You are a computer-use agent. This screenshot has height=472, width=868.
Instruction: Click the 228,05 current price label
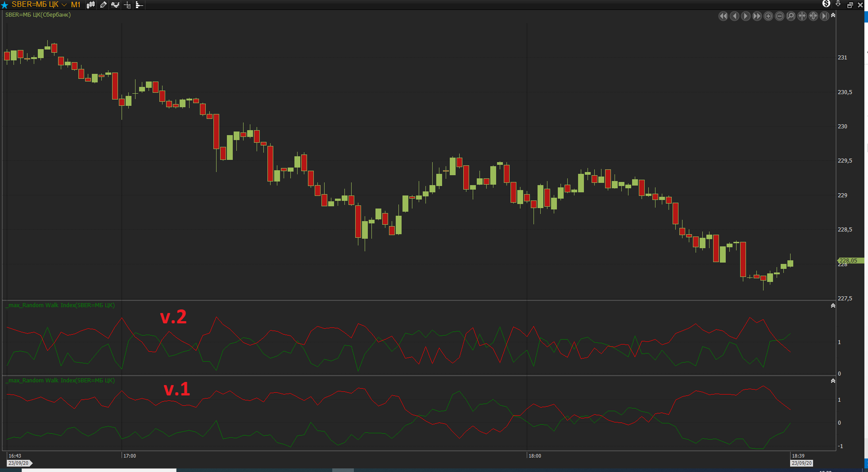[x=850, y=260]
